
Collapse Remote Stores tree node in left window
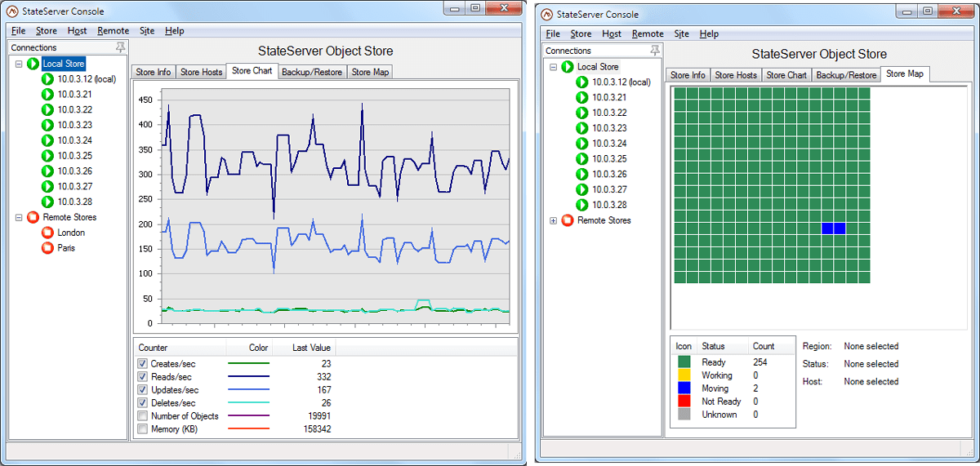[19, 217]
